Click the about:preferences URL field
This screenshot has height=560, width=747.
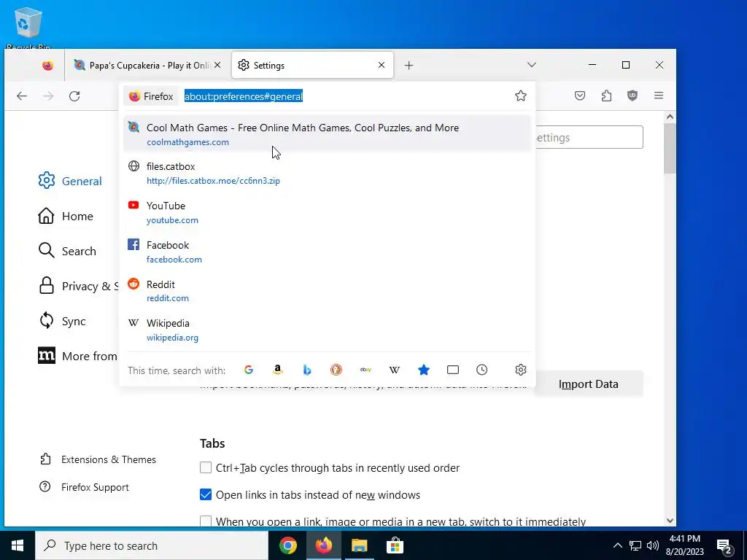(345, 96)
